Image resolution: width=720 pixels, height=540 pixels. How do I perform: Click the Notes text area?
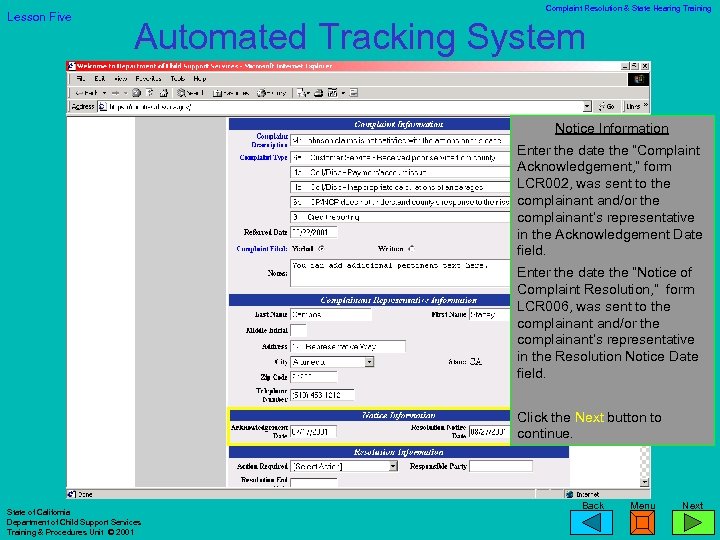pos(400,273)
